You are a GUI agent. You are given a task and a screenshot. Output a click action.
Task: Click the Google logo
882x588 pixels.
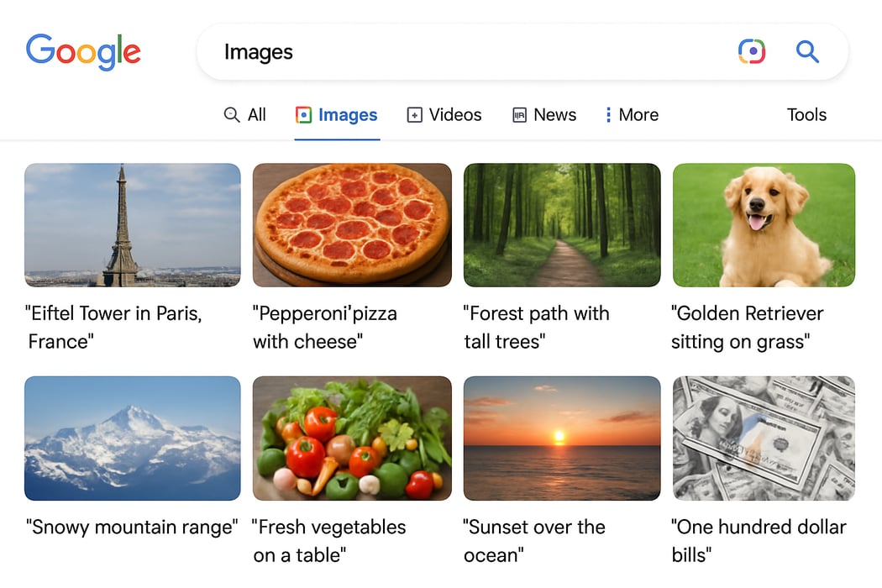coord(82,51)
